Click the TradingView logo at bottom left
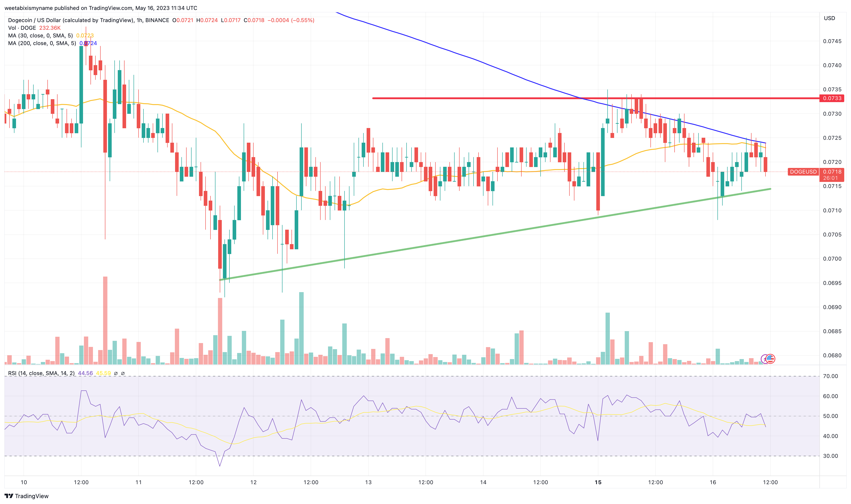Screen dimensions: 851x504 (26, 496)
